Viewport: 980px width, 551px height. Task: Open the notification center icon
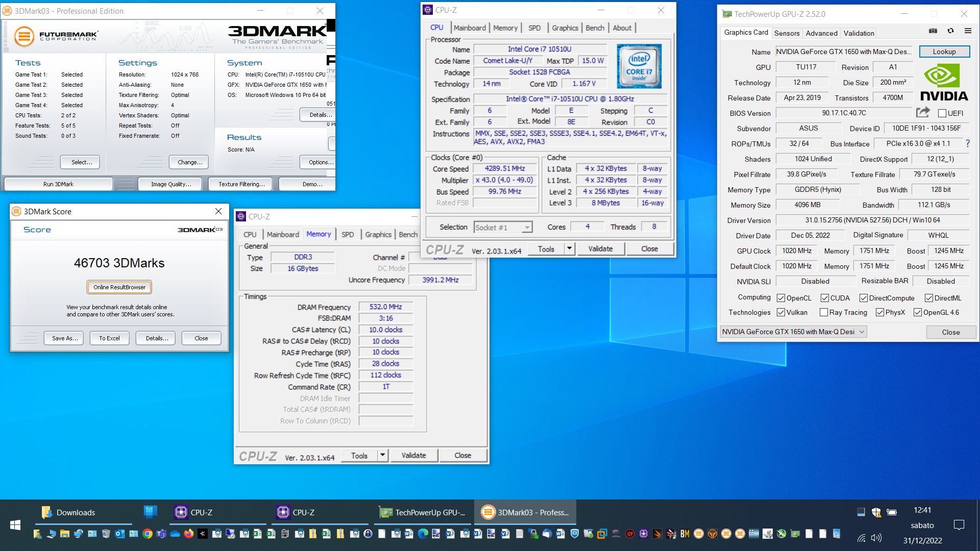(x=959, y=525)
